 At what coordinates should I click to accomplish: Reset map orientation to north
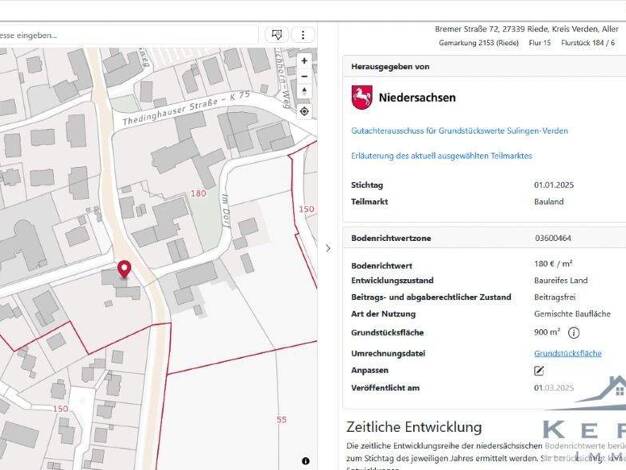tap(304, 93)
